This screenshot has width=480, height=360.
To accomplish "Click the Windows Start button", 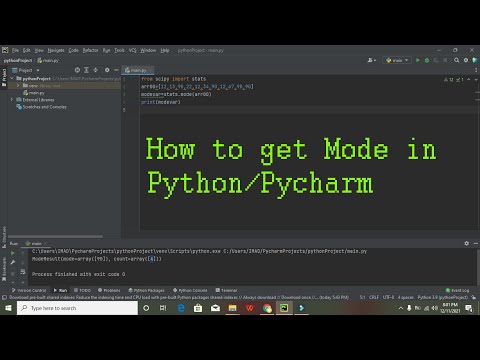I will coord(8,308).
